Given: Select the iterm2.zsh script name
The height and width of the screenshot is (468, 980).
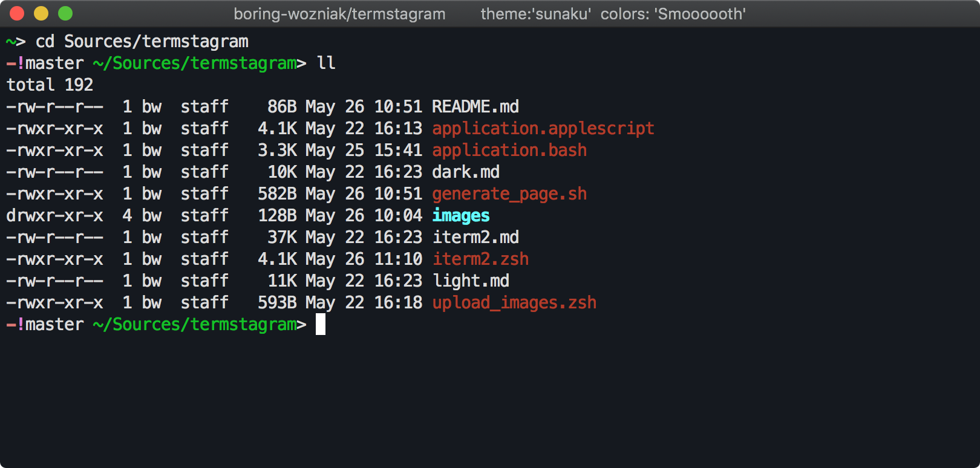Looking at the screenshot, I should click(480, 259).
